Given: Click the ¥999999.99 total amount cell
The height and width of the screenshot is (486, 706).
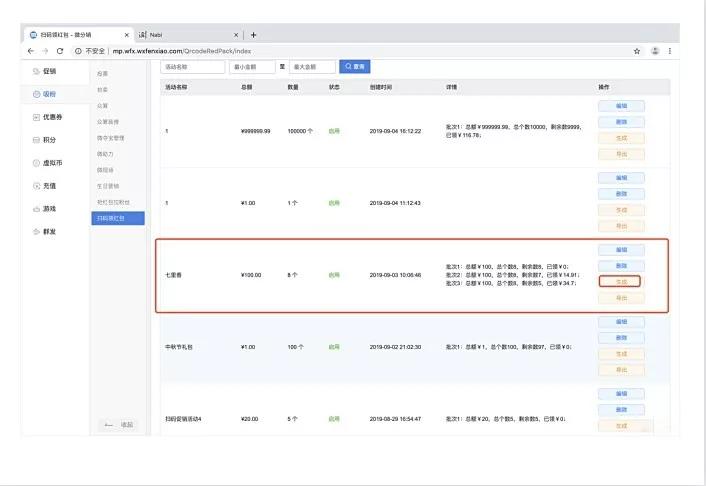Looking at the screenshot, I should (256, 132).
